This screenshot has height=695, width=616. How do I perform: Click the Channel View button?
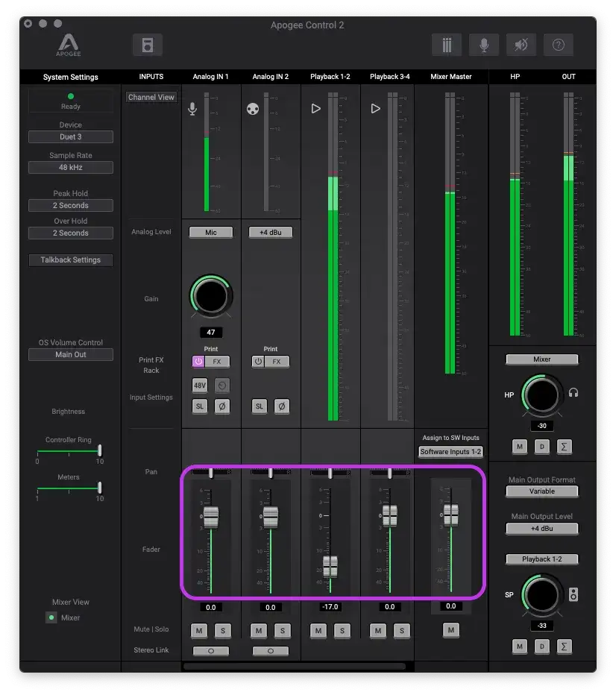(151, 97)
